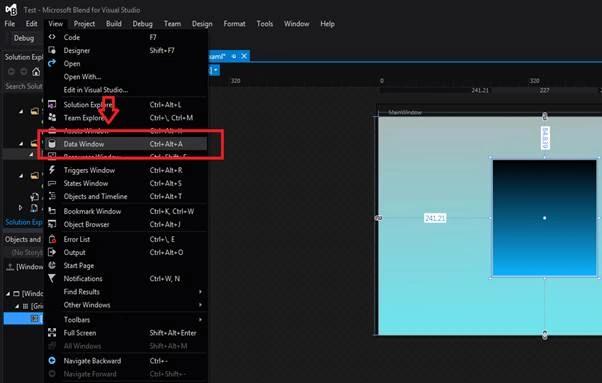Open the Toolbars submenu

tap(127, 319)
